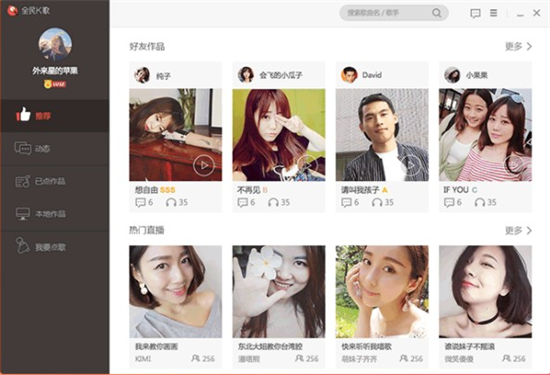Open the user profile avatar in sidebar
The height and width of the screenshot is (375, 550).
coord(55,45)
